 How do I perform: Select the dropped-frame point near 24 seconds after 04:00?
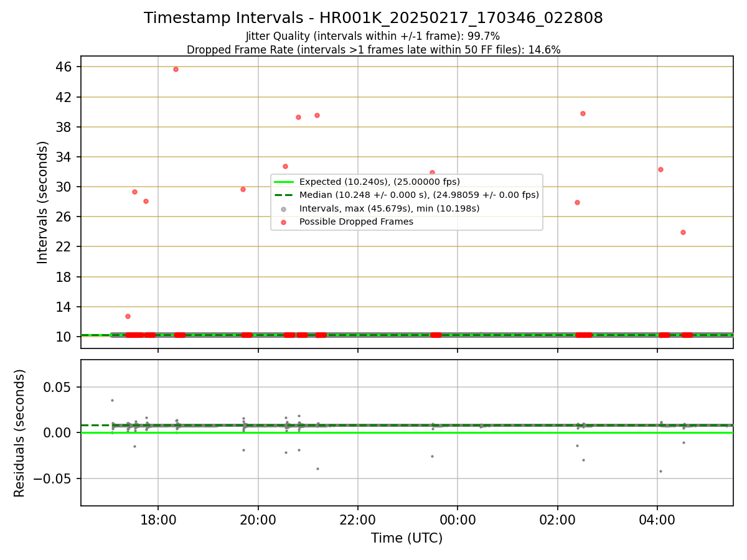pyautogui.click(x=683, y=232)
